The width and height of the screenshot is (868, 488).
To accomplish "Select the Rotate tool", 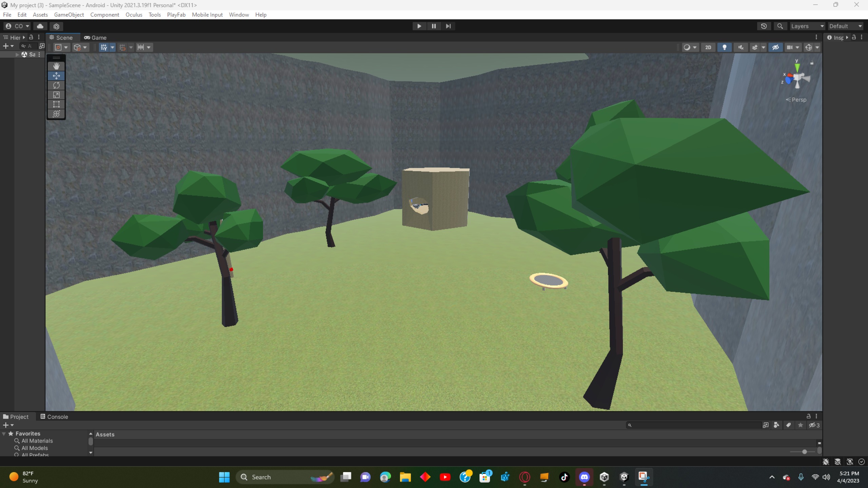I will click(x=56, y=85).
